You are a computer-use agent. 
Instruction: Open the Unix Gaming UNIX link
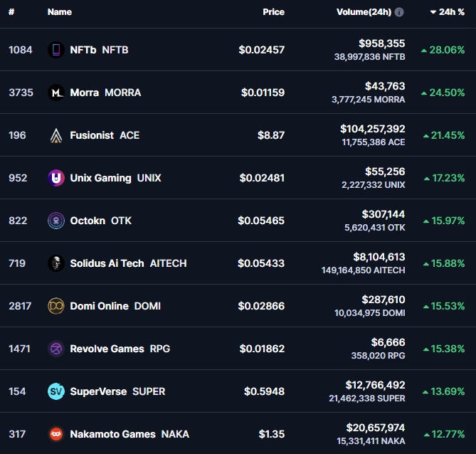[x=115, y=178]
